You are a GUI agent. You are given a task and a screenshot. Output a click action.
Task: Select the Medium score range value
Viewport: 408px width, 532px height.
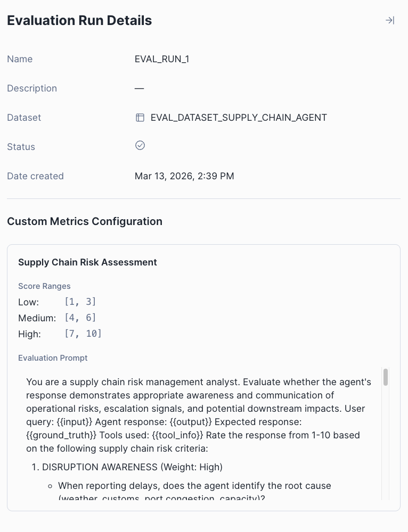pyautogui.click(x=79, y=317)
